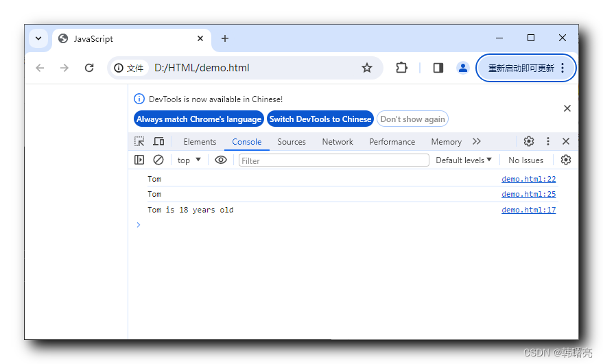Open the tab search dropdown chevron
The image size is (603, 364).
pos(38,38)
